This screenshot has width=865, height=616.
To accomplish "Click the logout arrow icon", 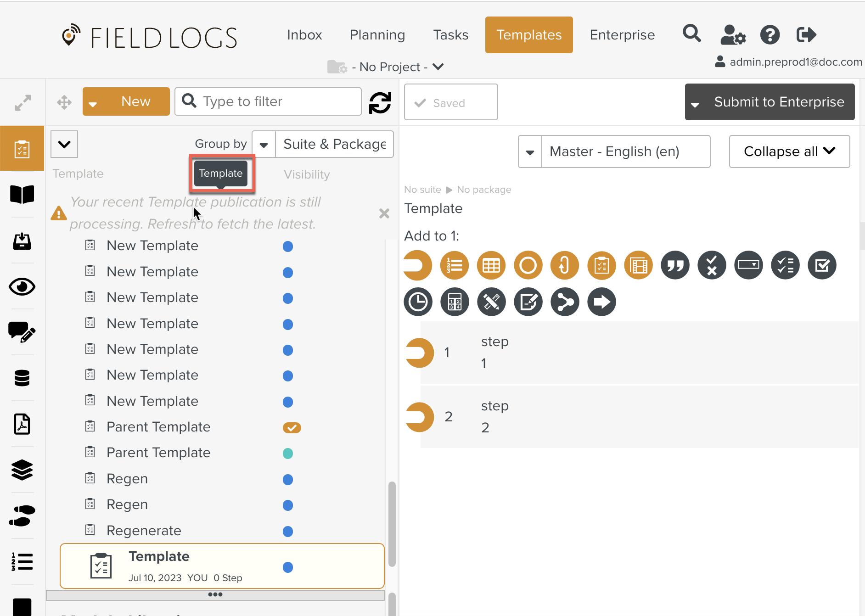I will pos(806,35).
